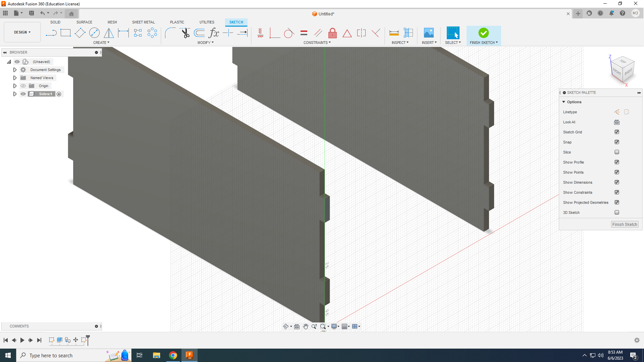The width and height of the screenshot is (644, 362).
Task: Click the Parallel constraint tool
Action: (318, 33)
